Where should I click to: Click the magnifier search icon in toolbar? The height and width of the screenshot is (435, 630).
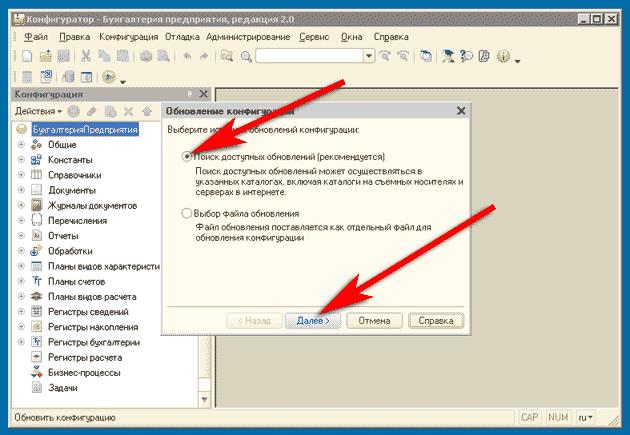point(245,57)
